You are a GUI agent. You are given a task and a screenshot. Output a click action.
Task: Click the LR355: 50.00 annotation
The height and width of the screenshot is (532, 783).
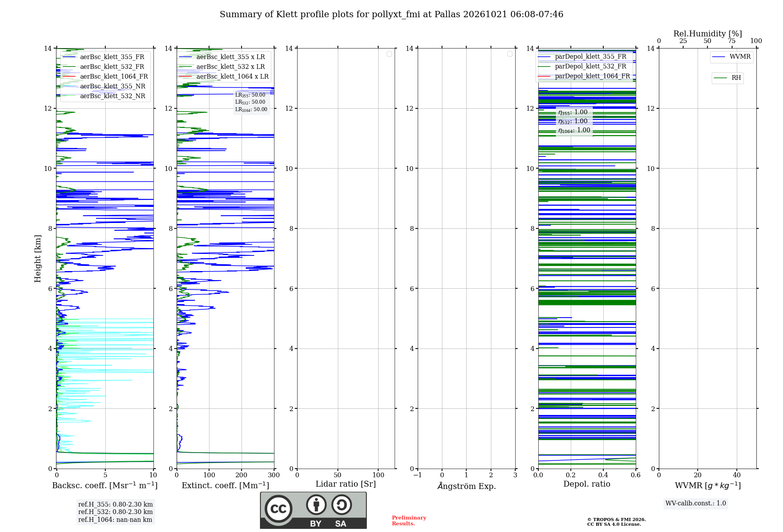250,95
